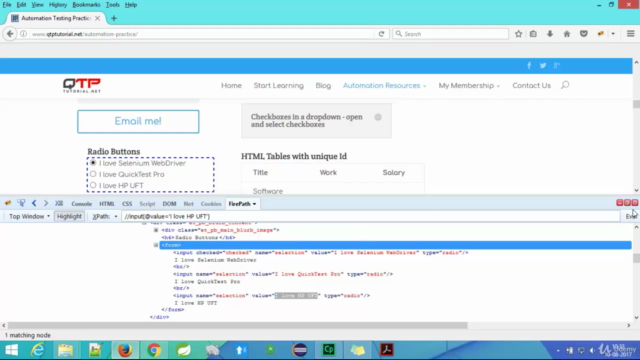Switch to Firebug Net tab

click(189, 204)
